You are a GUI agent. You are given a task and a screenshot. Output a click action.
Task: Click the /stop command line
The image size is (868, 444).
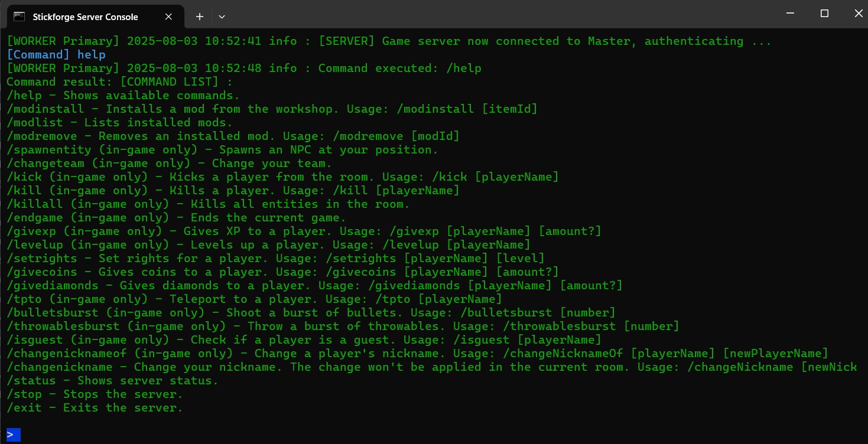(95, 394)
